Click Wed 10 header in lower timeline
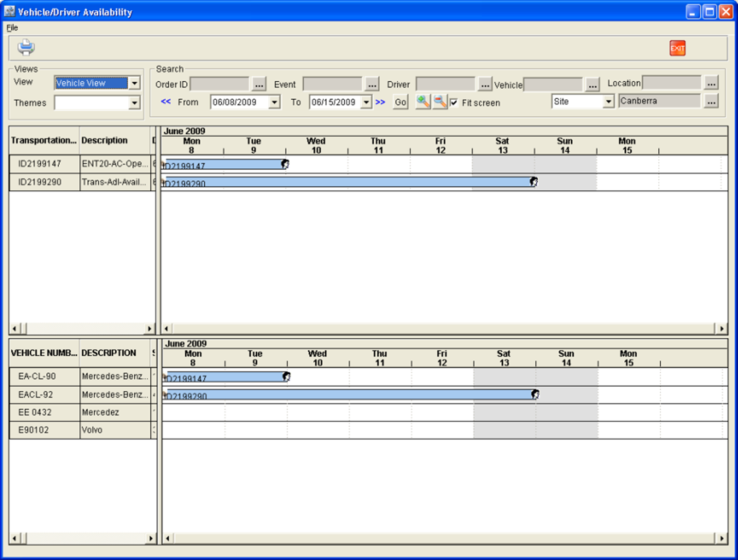The height and width of the screenshot is (560, 738). coord(318,358)
